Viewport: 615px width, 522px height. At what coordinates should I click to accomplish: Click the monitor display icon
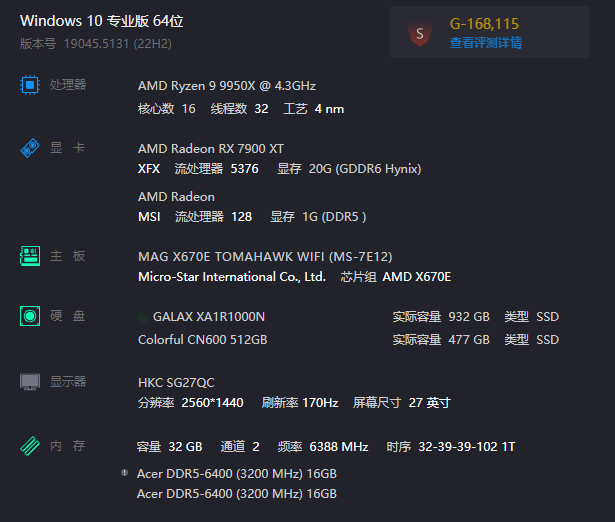click(30, 382)
